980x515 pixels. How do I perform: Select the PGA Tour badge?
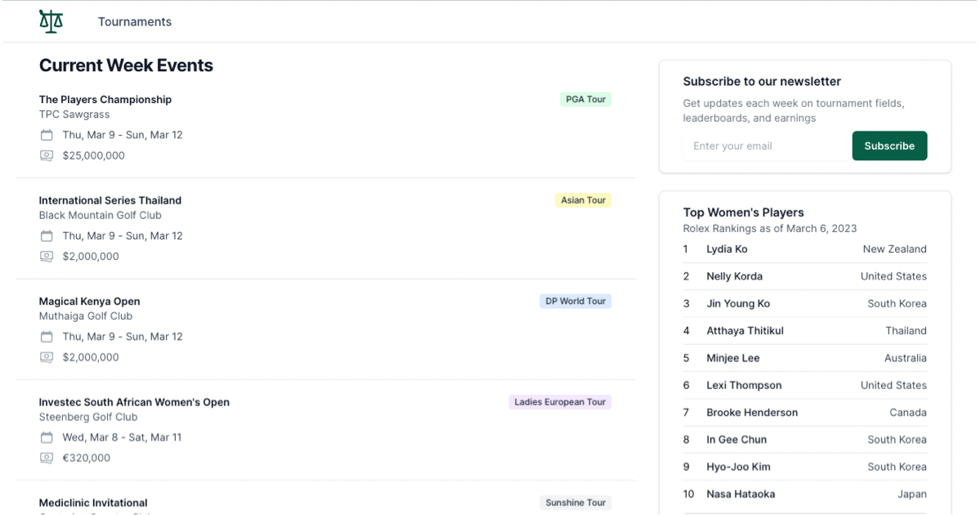[x=585, y=100]
